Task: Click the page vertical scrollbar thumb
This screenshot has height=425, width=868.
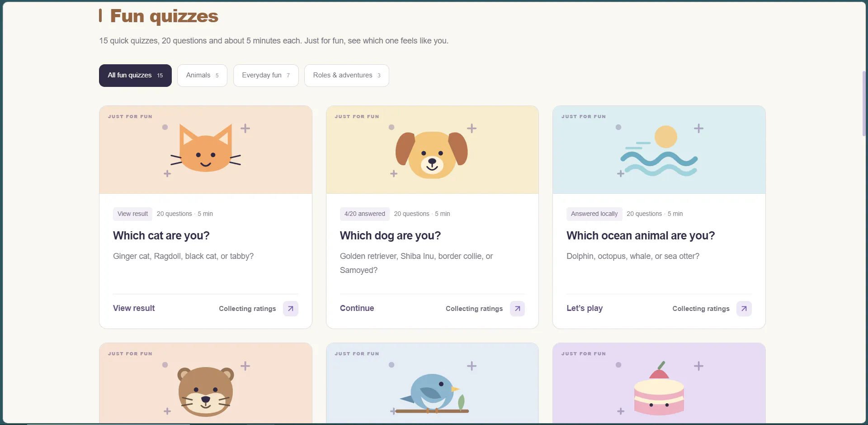Action: point(864,103)
